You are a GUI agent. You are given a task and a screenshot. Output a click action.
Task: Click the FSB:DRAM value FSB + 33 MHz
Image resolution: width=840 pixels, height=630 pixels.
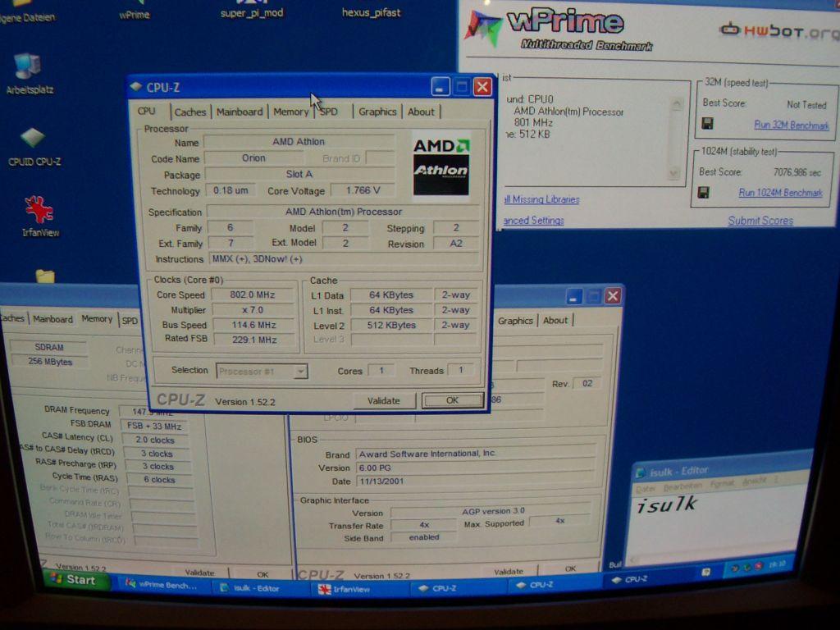(x=154, y=426)
